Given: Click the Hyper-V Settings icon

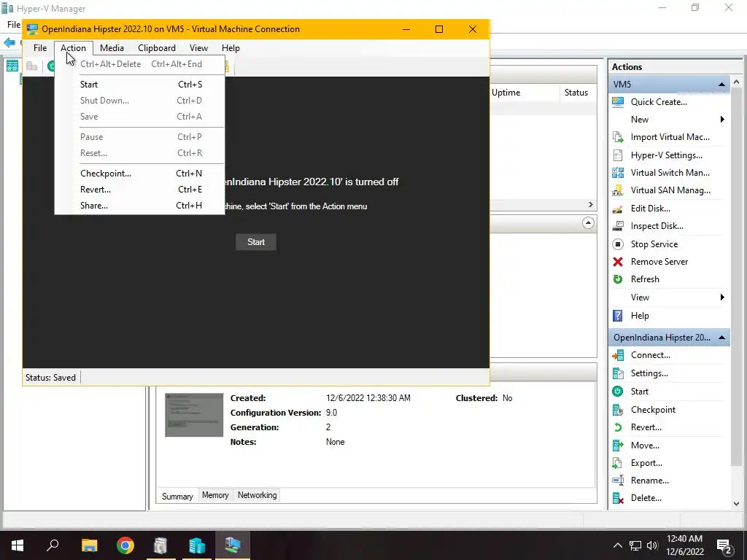Looking at the screenshot, I should [x=617, y=155].
